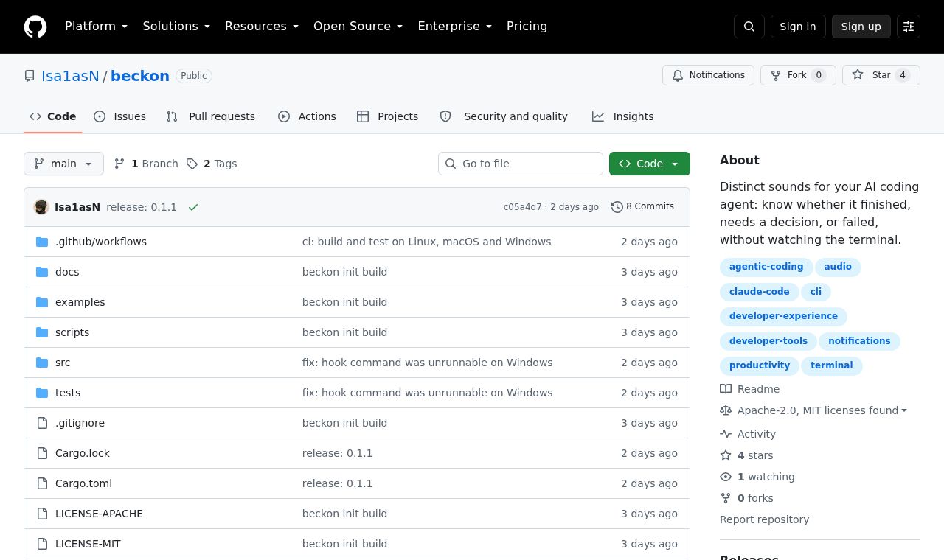Click the LICENSE-APACHE file icon
944x560 pixels.
tap(42, 514)
